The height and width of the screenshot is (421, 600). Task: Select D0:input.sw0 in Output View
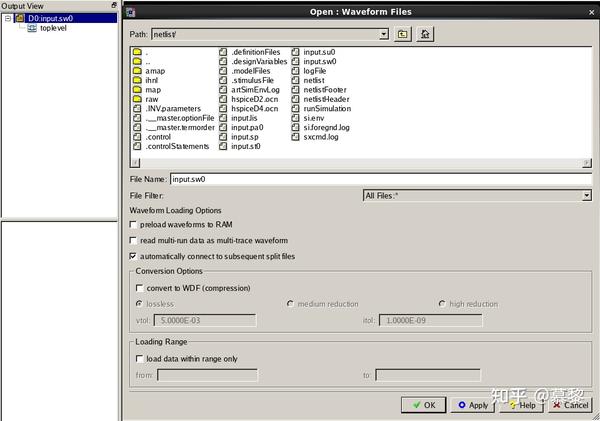pyautogui.click(x=50, y=18)
